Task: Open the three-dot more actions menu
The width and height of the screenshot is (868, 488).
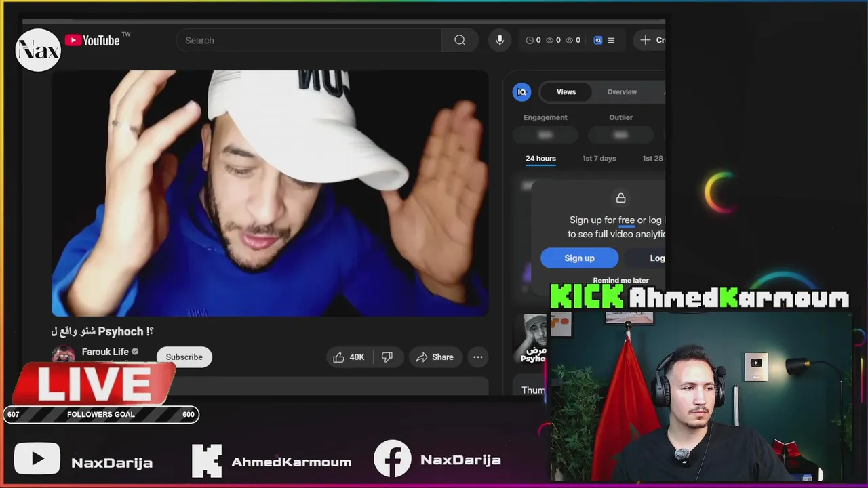Action: point(478,357)
